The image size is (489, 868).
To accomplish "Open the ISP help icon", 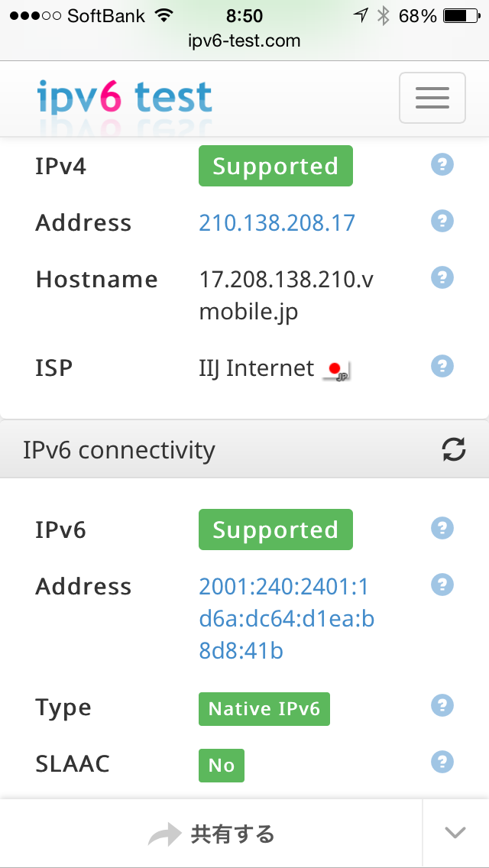I will 442,366.
